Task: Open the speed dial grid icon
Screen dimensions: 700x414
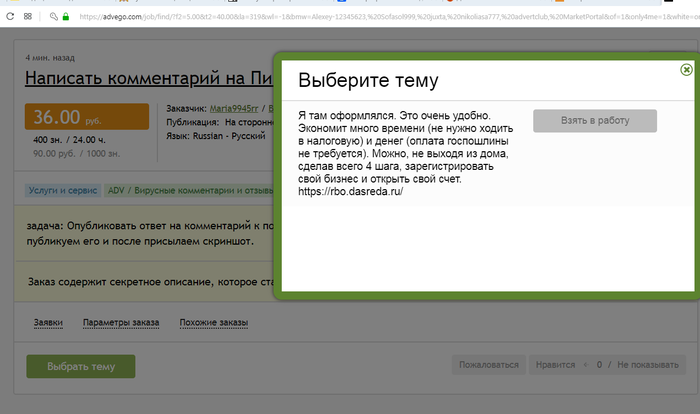Action: click(28, 17)
